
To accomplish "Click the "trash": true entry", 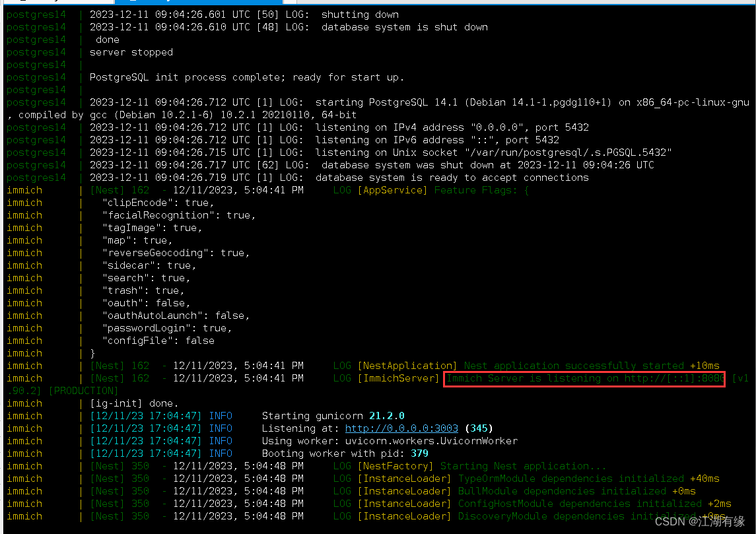I will [x=143, y=290].
